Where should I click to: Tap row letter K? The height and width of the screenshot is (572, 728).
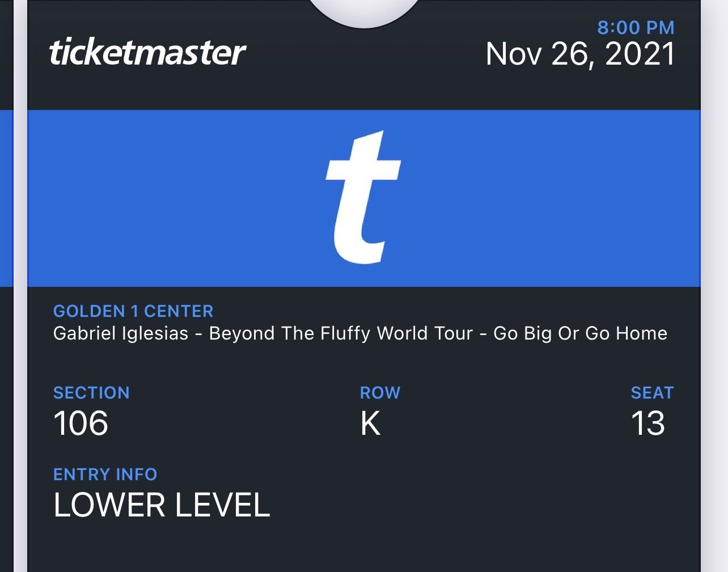click(369, 423)
